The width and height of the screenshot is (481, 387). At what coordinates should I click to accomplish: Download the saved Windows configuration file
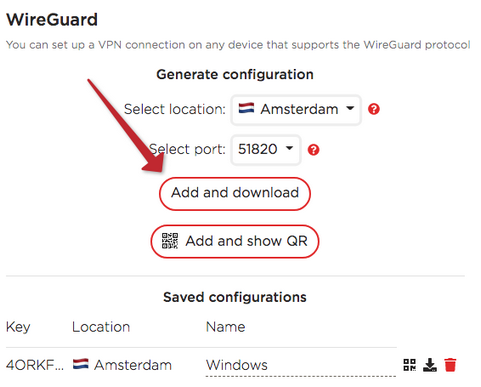click(x=430, y=365)
